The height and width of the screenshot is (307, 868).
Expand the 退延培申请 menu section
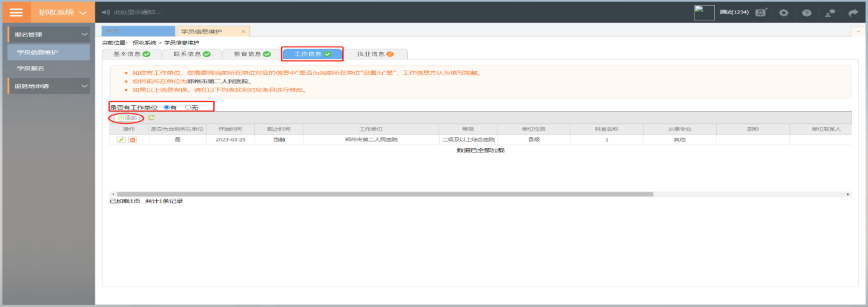(x=48, y=86)
